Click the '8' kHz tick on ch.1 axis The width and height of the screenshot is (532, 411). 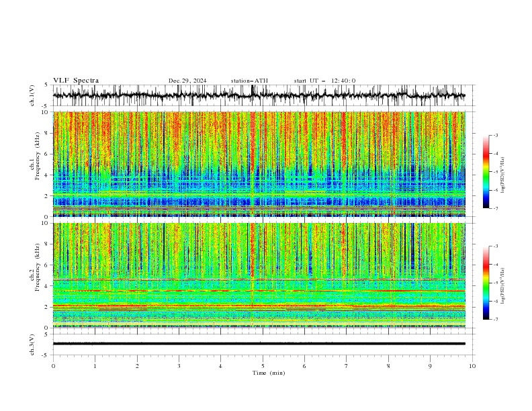coord(47,133)
